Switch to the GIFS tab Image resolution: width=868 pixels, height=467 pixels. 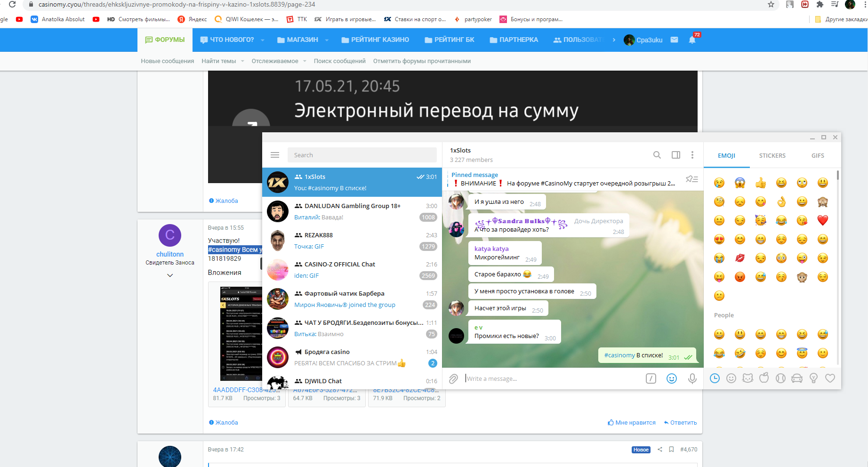coord(818,155)
